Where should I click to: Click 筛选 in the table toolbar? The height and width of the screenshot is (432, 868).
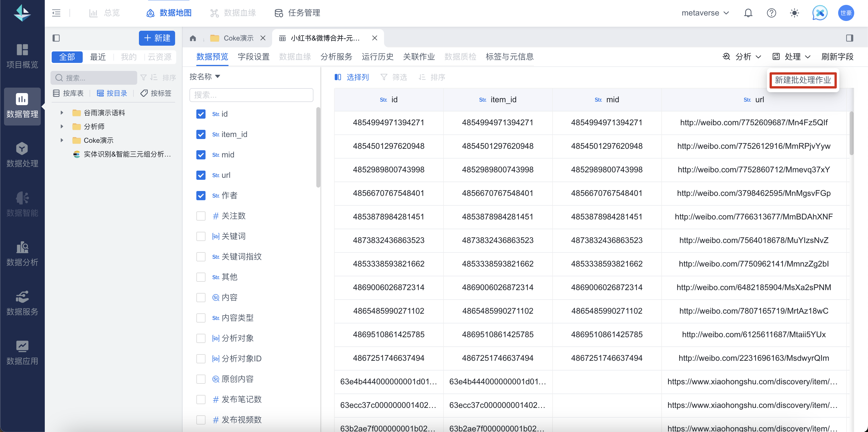pos(394,77)
